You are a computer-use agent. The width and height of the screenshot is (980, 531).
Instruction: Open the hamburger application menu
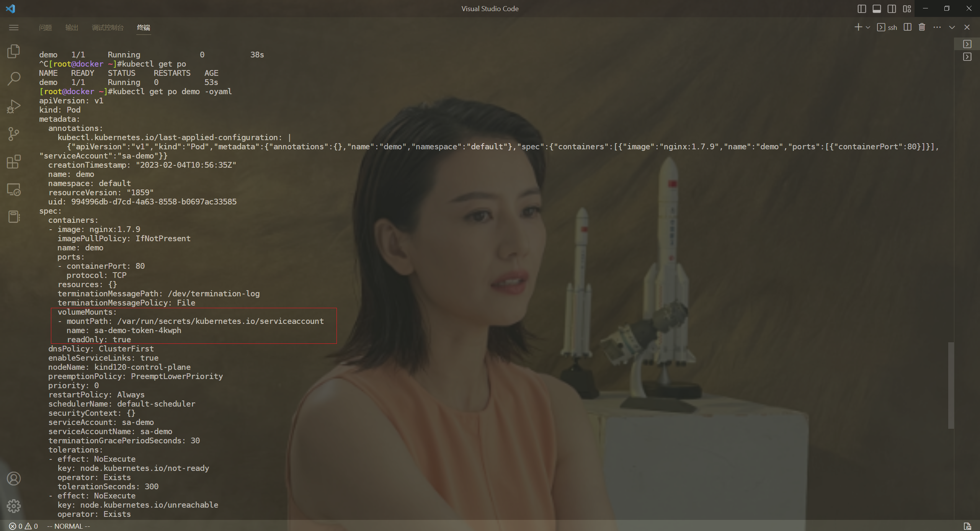14,28
